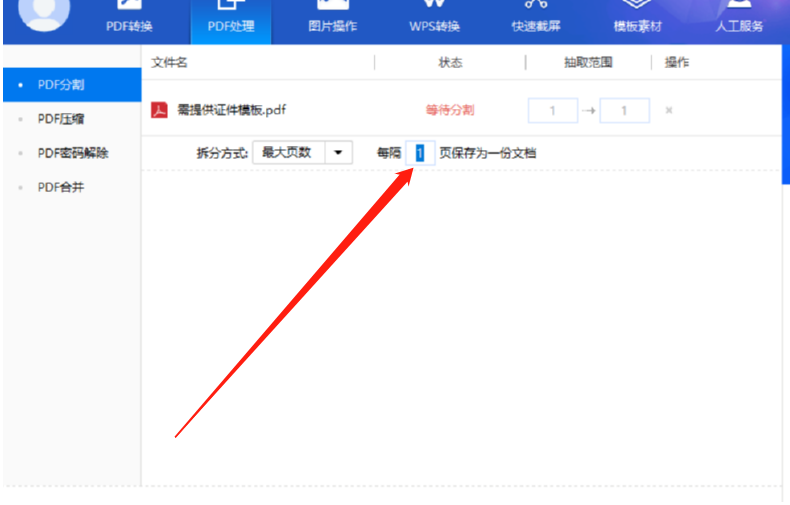This screenshot has width=790, height=505.
Task: Click the end page input field
Action: 624,110
